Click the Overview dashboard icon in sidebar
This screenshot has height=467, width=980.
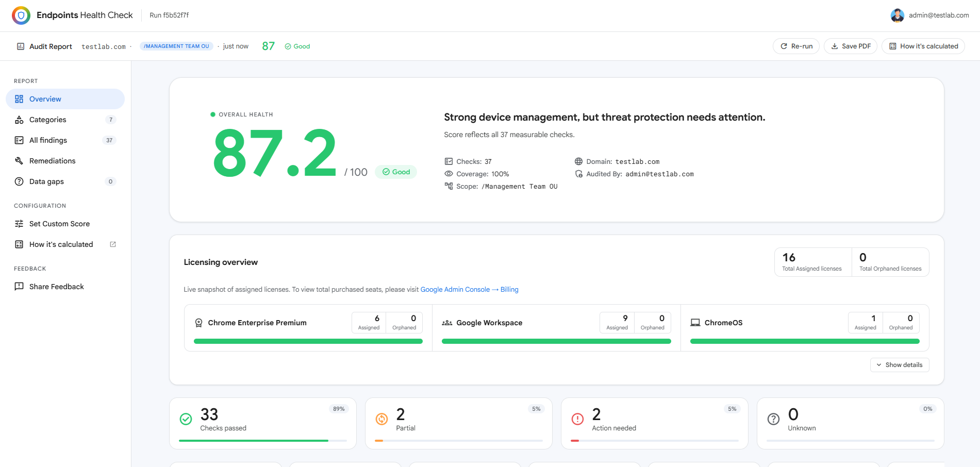[19, 99]
